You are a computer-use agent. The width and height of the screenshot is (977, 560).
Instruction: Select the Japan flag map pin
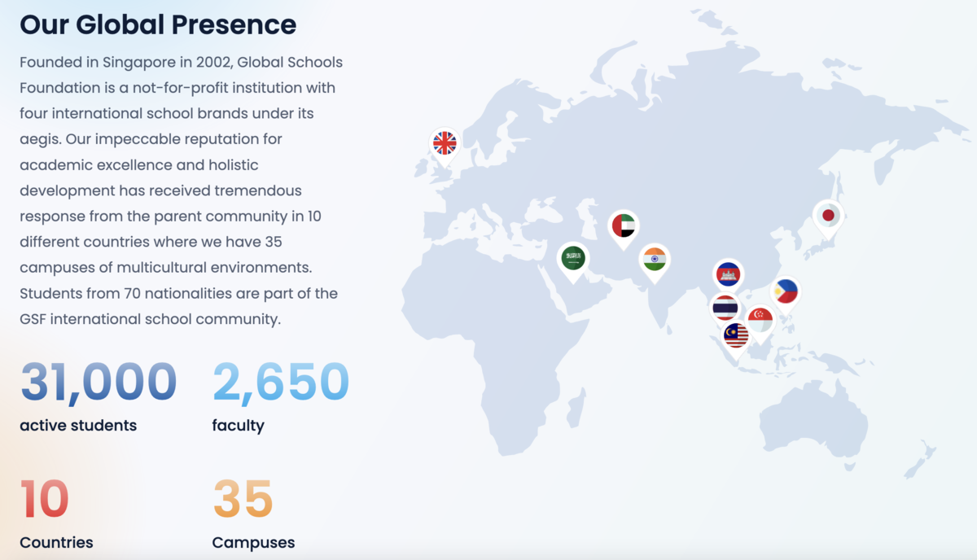(x=829, y=217)
